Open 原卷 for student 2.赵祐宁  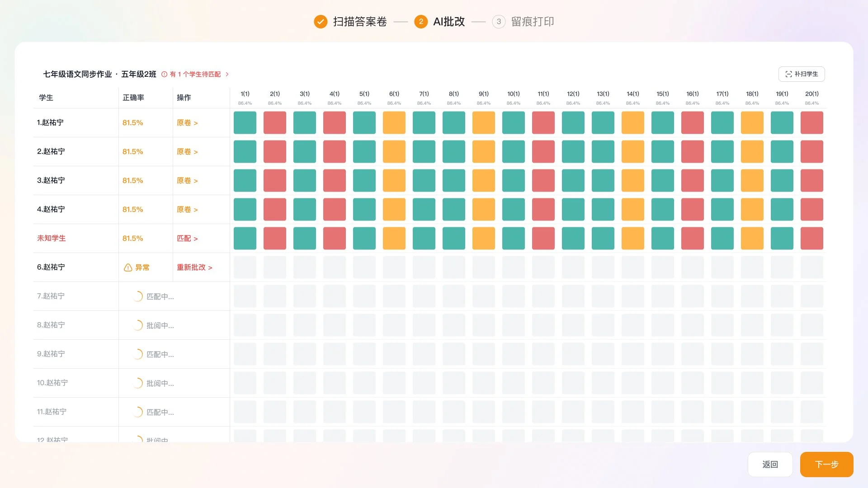coord(187,152)
